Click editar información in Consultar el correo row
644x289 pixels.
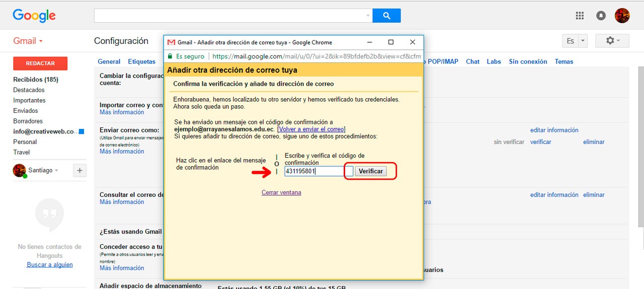coord(554,195)
